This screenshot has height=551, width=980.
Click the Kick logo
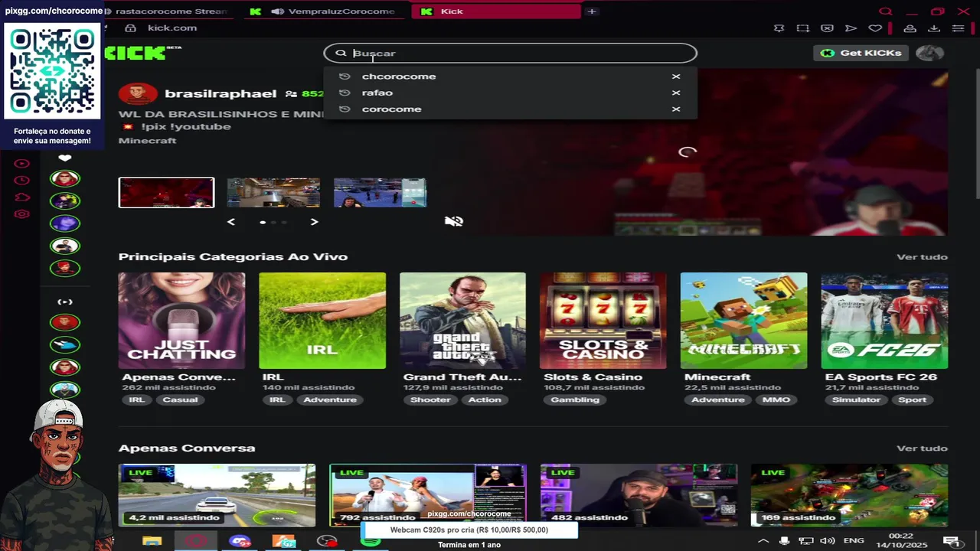point(142,53)
